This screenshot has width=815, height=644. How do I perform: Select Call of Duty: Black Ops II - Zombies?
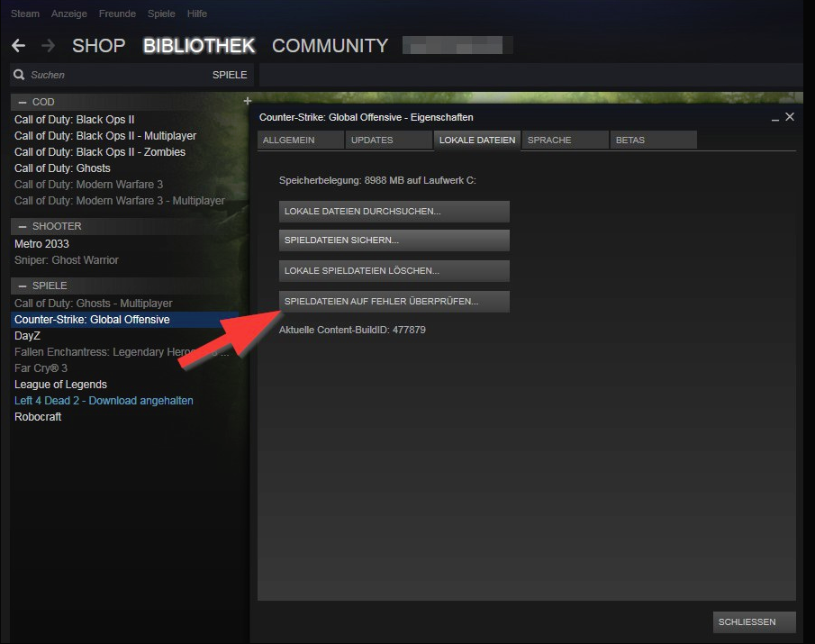tap(100, 152)
